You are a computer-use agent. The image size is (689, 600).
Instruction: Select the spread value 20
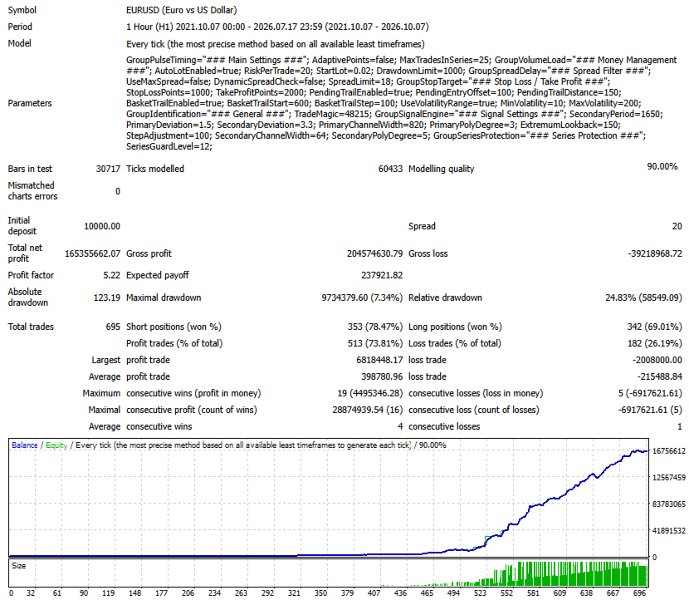click(x=677, y=226)
